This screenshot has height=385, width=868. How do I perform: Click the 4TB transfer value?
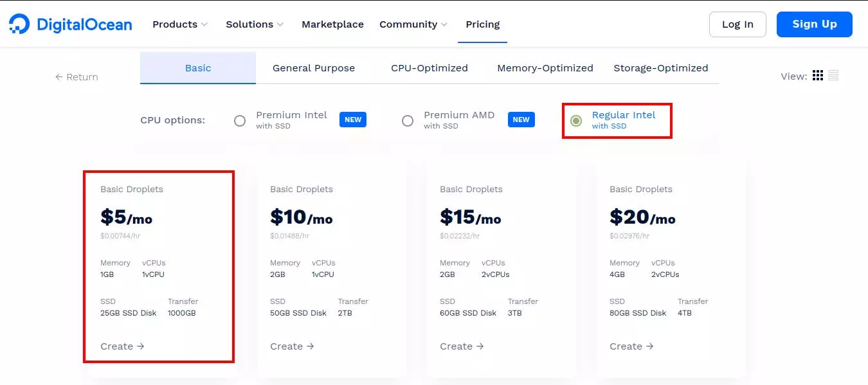[x=685, y=313]
